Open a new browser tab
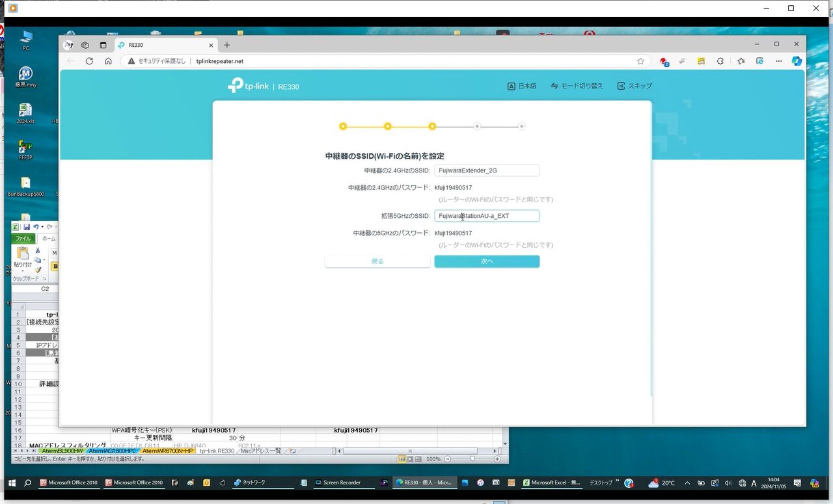Screen dimensions: 833x504 pos(227,45)
